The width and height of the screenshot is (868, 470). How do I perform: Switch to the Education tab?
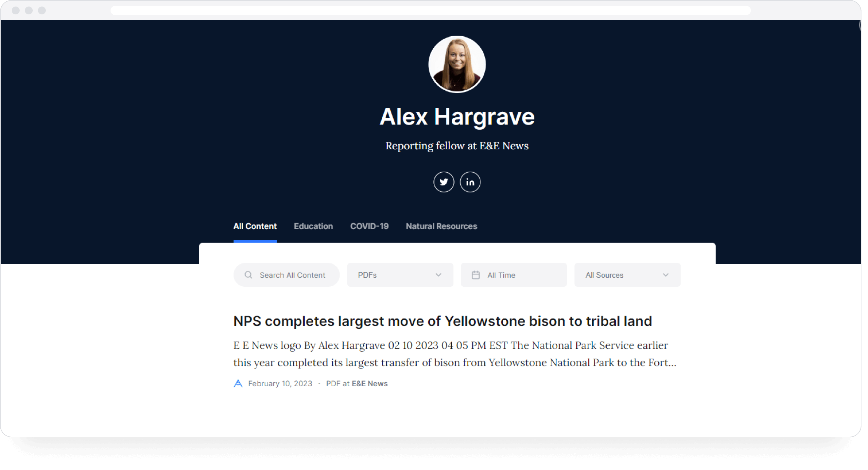pos(313,226)
